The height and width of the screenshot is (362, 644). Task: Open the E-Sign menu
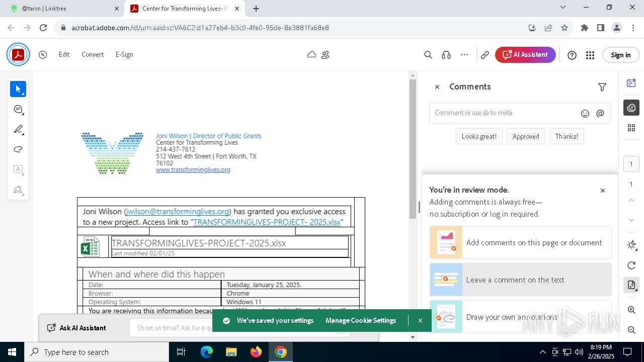[124, 54]
